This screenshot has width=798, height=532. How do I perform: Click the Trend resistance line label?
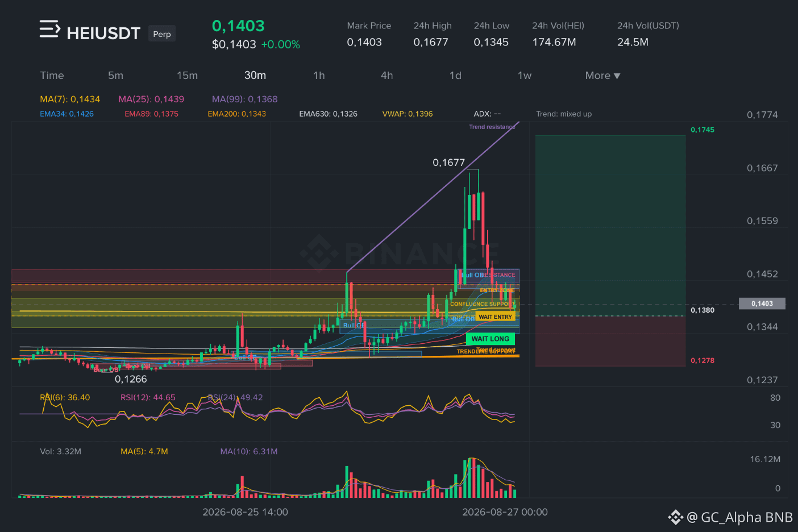coord(492,127)
